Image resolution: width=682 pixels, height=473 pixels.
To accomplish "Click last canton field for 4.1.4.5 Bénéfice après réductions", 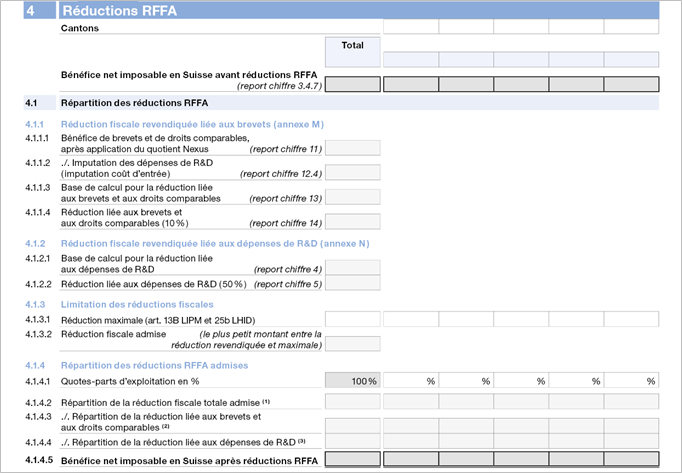I will pyautogui.click(x=631, y=459).
